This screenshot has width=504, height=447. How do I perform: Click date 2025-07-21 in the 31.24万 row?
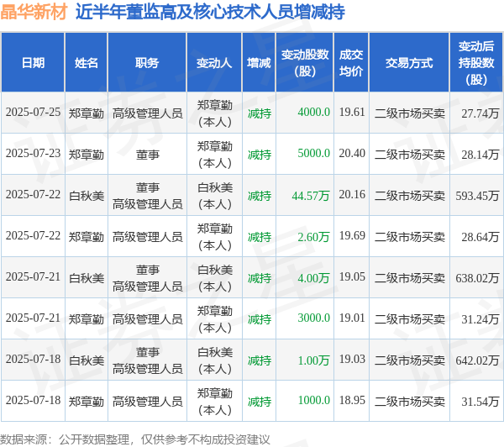pos(33,318)
